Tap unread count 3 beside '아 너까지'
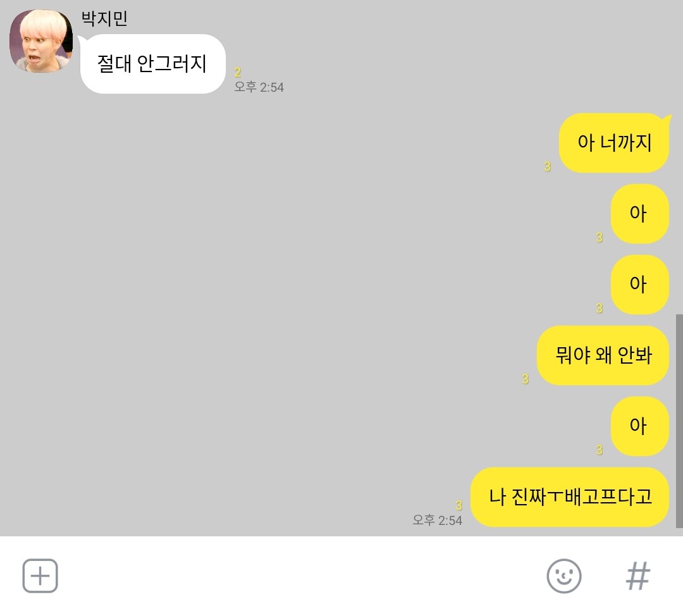The height and width of the screenshot is (616, 683). (x=547, y=166)
